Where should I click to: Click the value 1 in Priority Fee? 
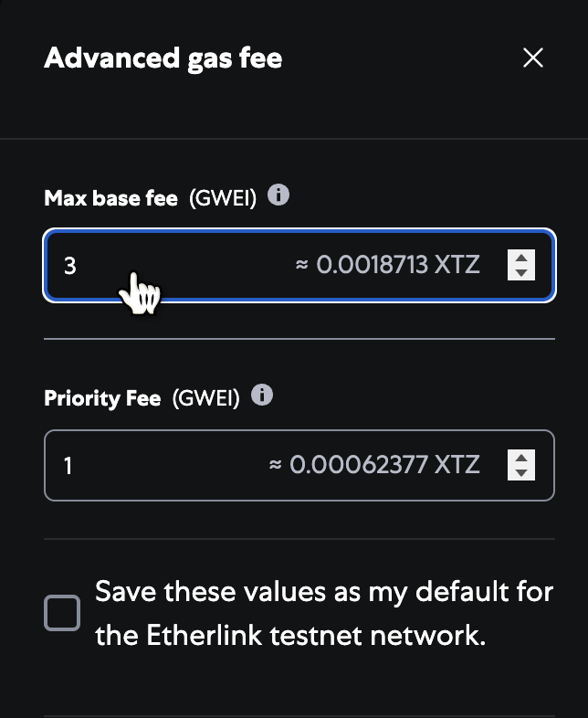[68, 466]
